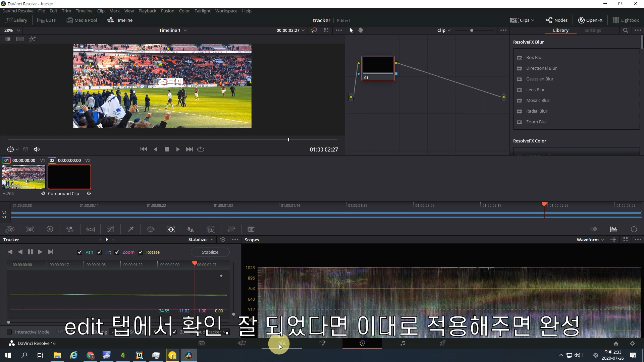
Task: Open the Tracker palette icon
Action: point(171,229)
